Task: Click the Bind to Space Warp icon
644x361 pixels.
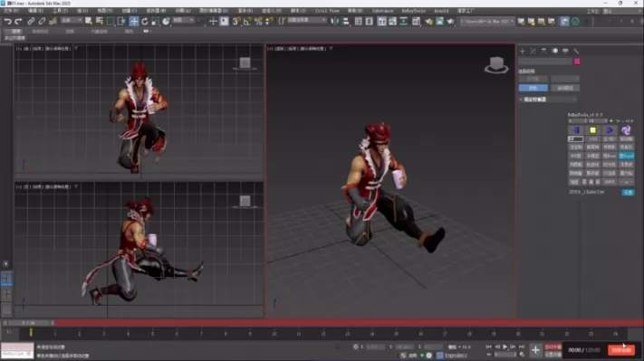Action: click(x=53, y=22)
